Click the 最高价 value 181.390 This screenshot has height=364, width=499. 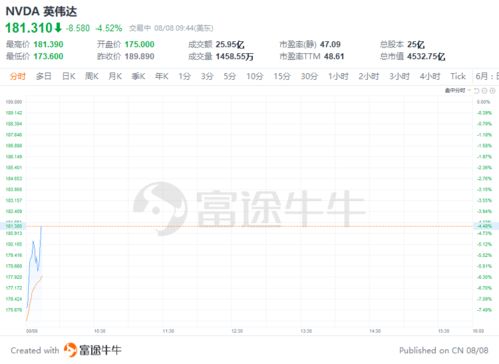(48, 44)
